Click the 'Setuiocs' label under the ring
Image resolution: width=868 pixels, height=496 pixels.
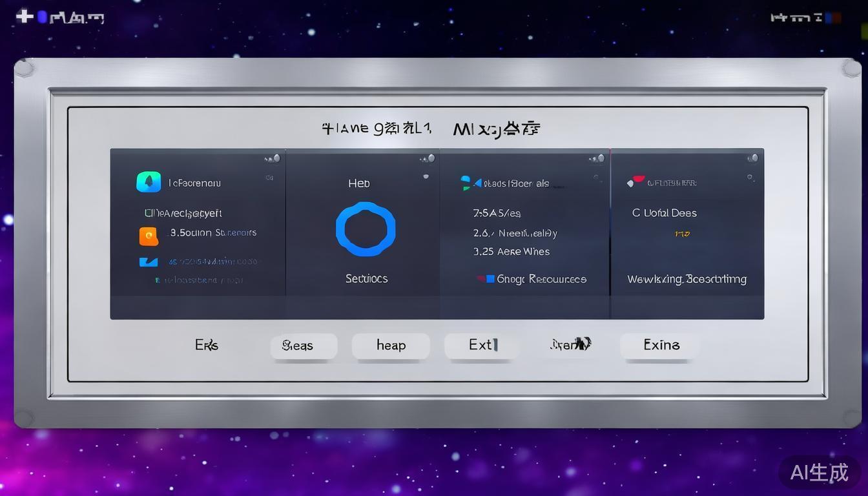pyautogui.click(x=366, y=278)
